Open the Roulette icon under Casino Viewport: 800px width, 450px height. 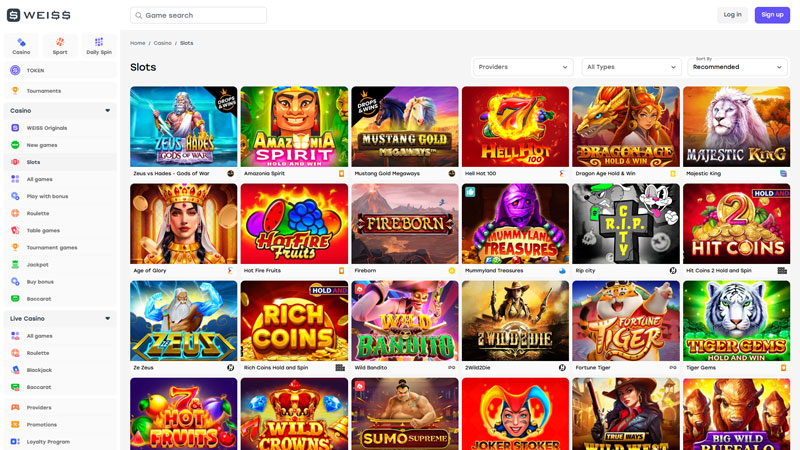15,213
